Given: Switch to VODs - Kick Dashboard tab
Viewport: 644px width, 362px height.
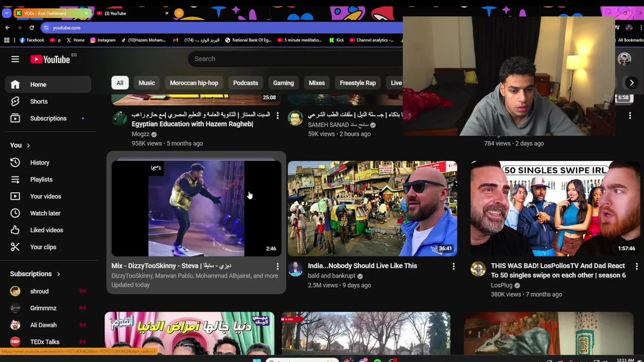Looking at the screenshot, I should 48,13.
